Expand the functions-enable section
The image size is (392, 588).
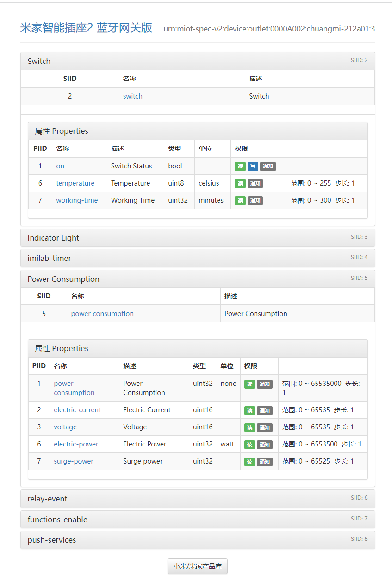click(198, 520)
